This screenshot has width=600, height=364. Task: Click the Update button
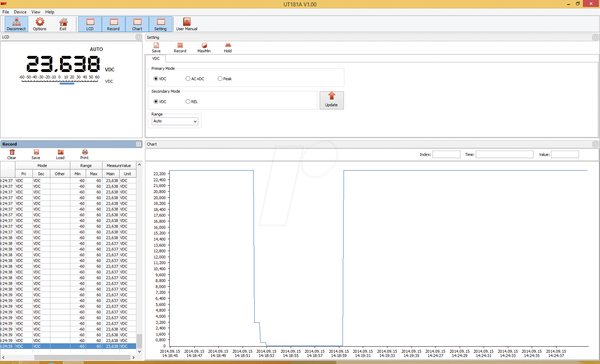(331, 100)
